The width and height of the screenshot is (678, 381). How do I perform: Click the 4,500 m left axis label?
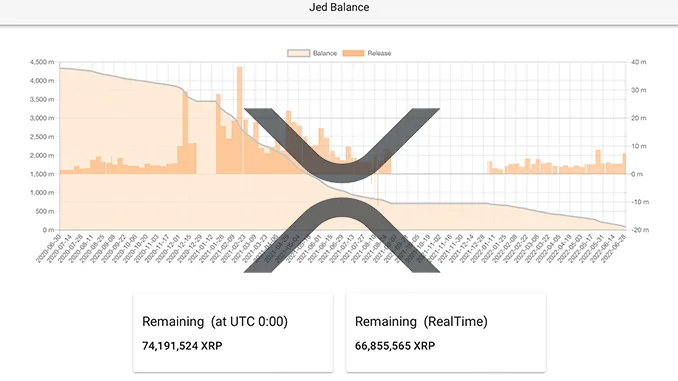(x=42, y=62)
